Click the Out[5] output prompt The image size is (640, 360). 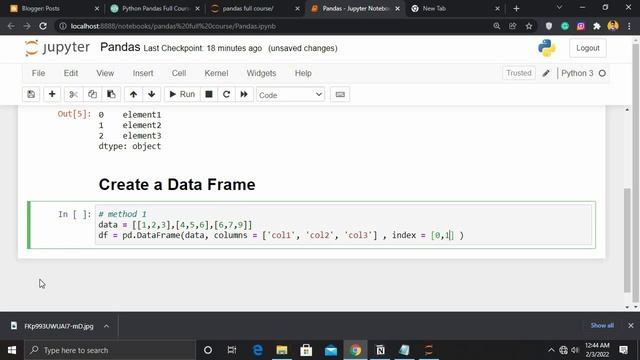tap(74, 114)
